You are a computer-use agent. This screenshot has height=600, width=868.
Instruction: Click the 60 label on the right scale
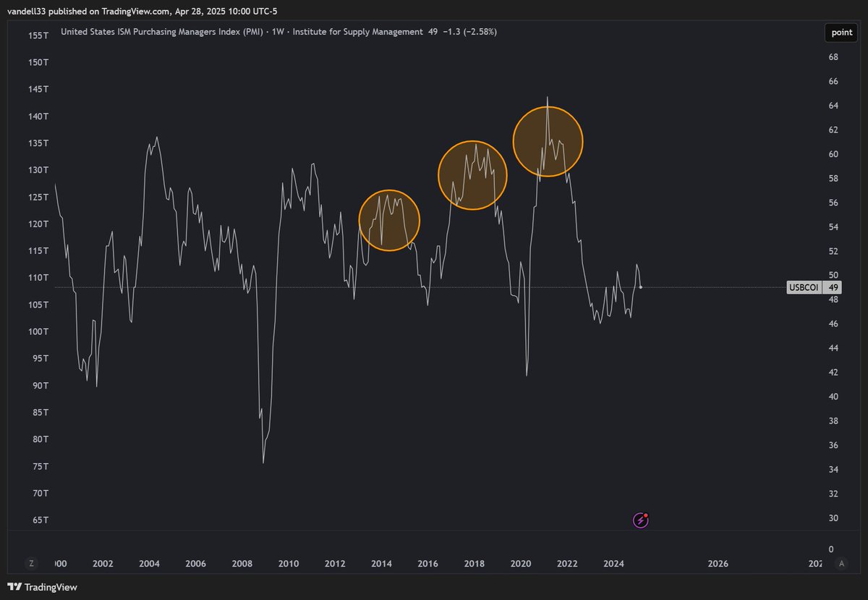833,153
